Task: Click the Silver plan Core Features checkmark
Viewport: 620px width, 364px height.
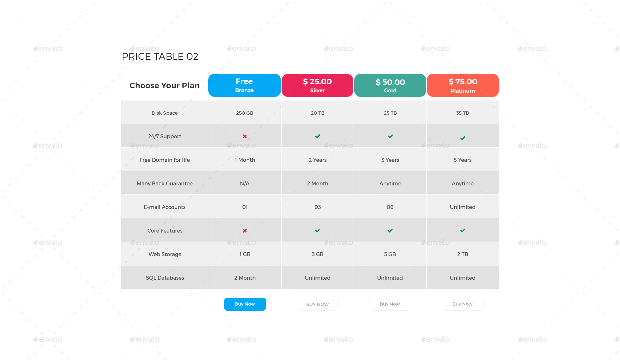Action: (x=318, y=231)
